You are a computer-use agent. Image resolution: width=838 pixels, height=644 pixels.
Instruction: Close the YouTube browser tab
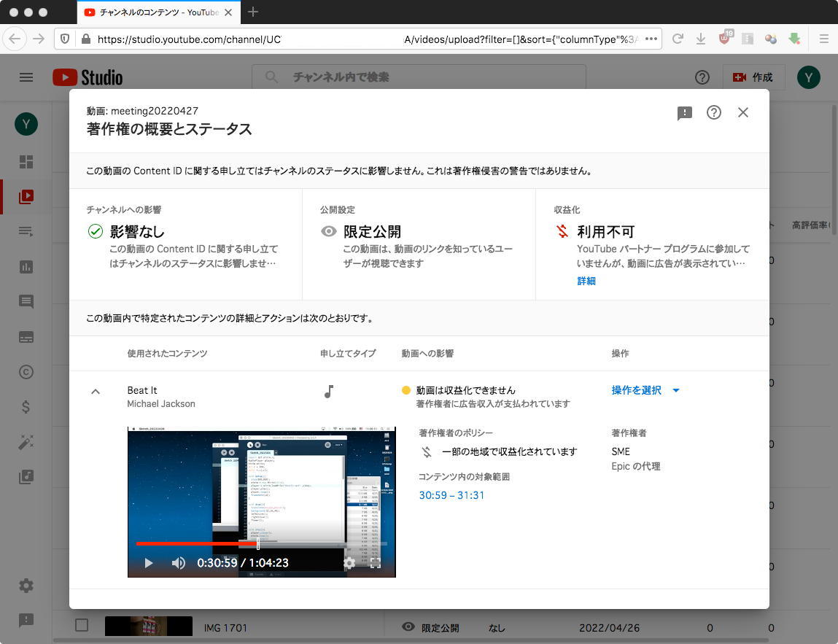pyautogui.click(x=228, y=12)
